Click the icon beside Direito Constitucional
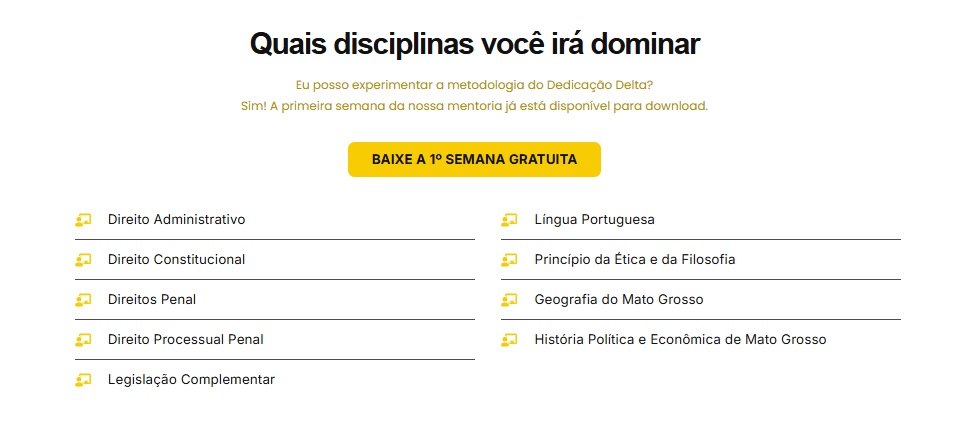This screenshot has height=435, width=974. (83, 260)
